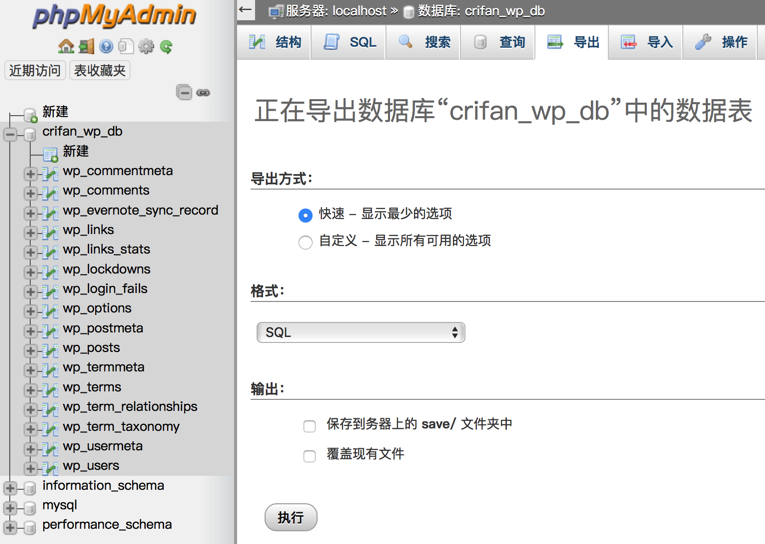
Task: Click the phpMyAdmin logo
Action: click(114, 16)
